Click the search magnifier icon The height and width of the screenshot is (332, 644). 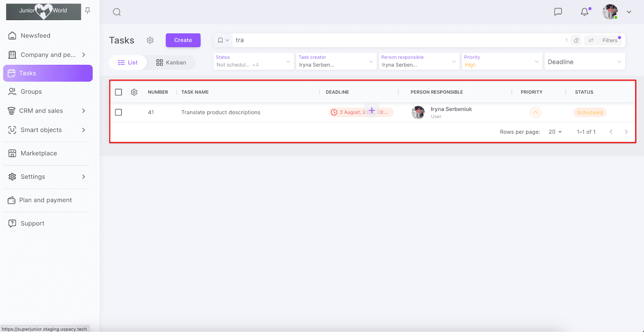(117, 12)
